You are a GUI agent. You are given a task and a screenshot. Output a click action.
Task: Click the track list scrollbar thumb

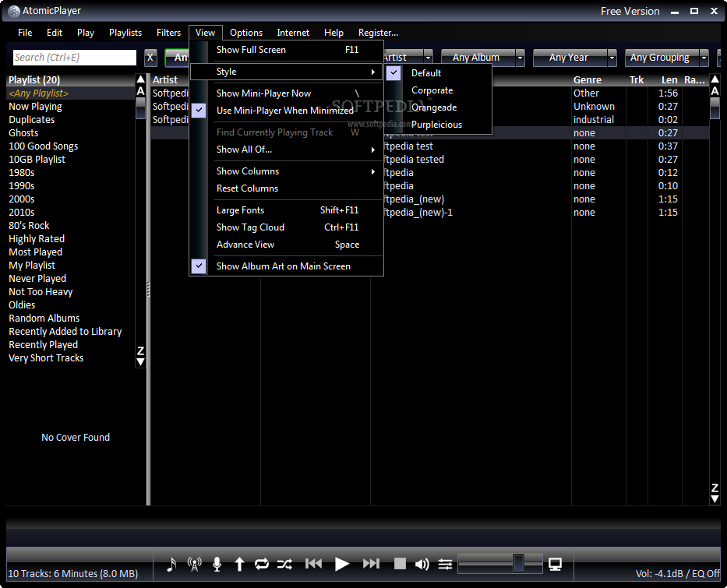(x=715, y=108)
